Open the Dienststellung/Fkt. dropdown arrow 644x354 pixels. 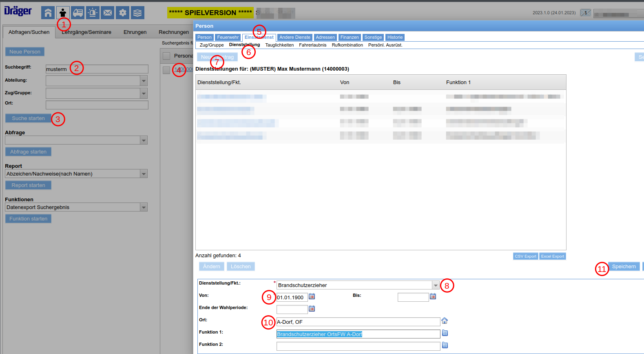tap(436, 285)
